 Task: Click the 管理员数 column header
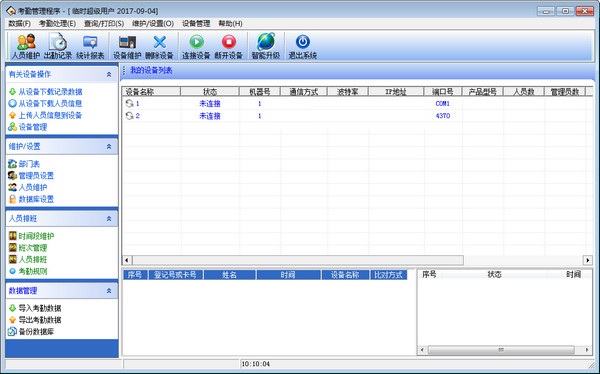[x=565, y=91]
